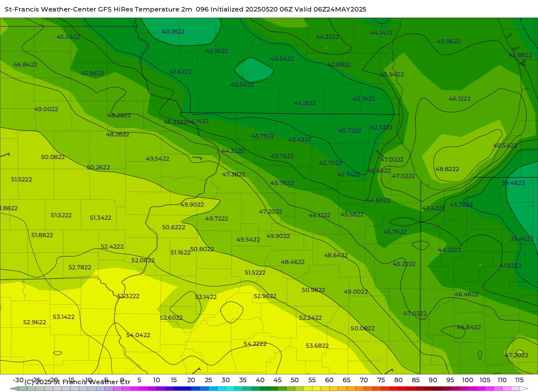Click the map title 'St-Francis Weather-Center GFS HiRes Temperature 2m'

click(x=98, y=9)
